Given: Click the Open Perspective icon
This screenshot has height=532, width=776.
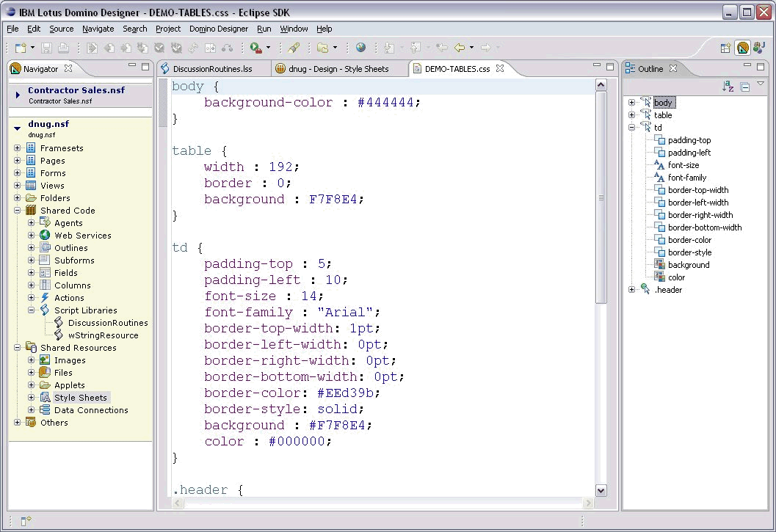Looking at the screenshot, I should (725, 48).
